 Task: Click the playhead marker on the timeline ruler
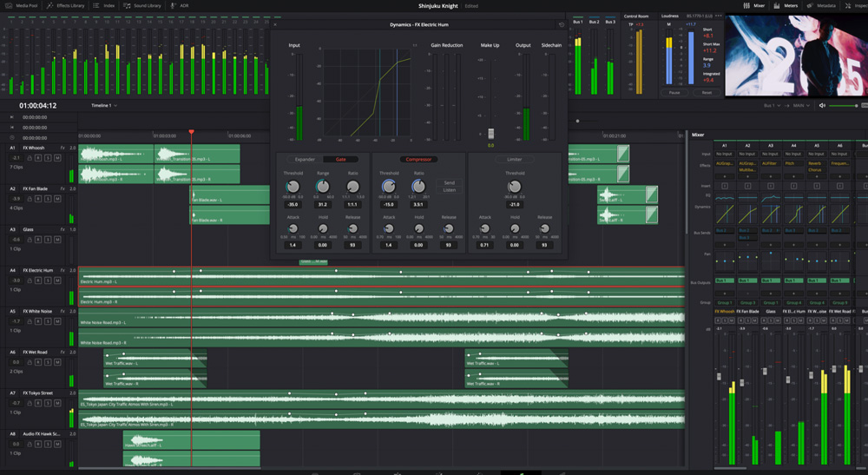[x=192, y=132]
